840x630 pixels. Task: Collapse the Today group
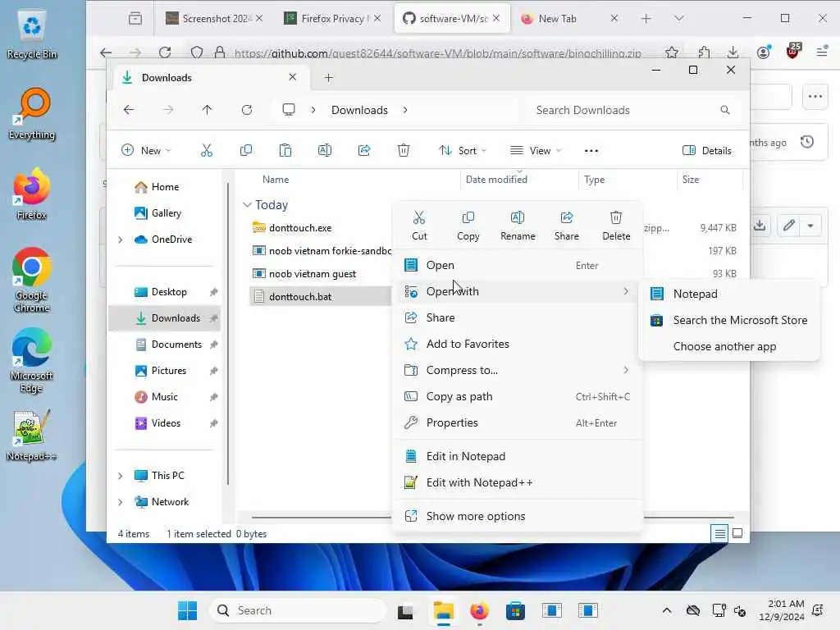(x=247, y=204)
